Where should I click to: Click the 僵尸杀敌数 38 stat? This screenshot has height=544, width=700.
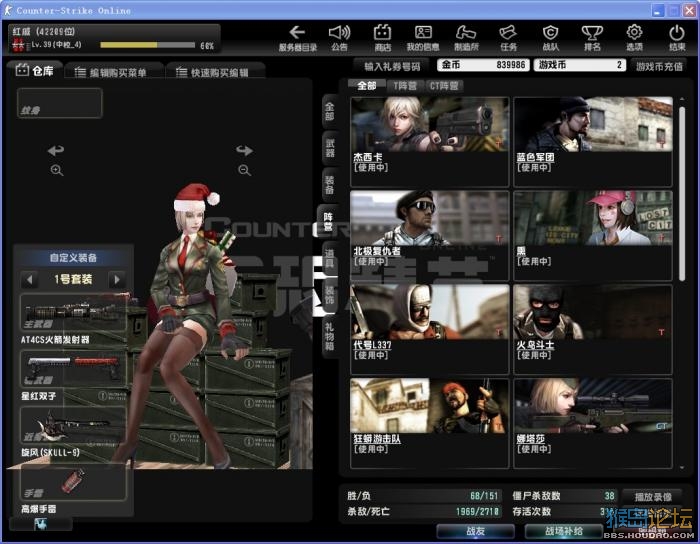tap(563, 496)
